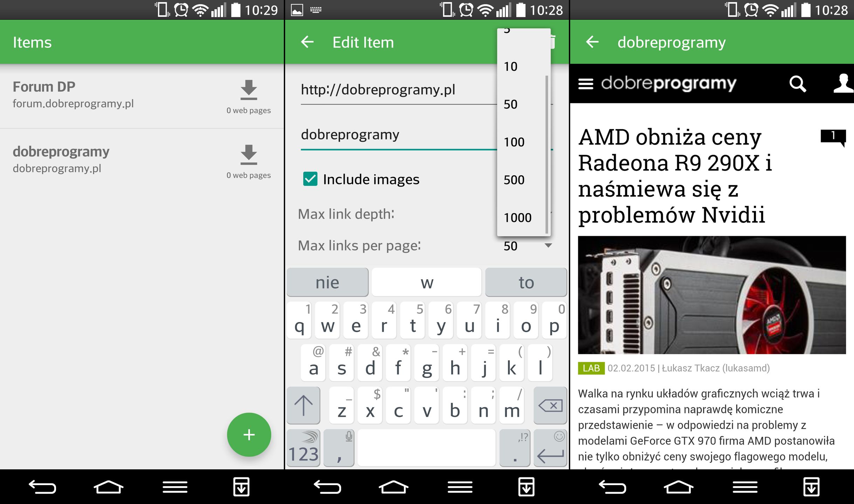The height and width of the screenshot is (504, 854).
Task: Tap the 'z' key on the keyboard
Action: click(342, 406)
